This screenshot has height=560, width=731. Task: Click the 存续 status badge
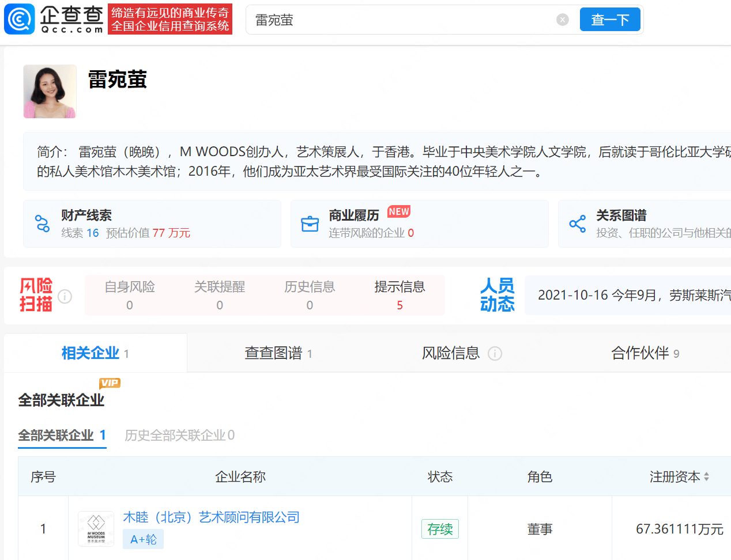(440, 529)
